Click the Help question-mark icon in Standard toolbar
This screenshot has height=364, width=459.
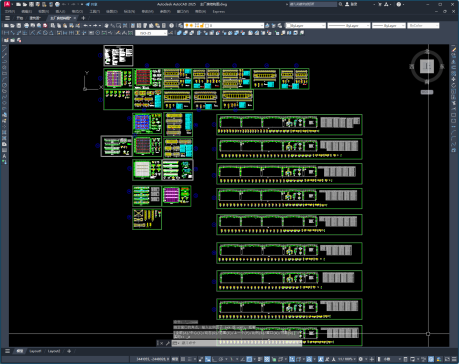click(171, 25)
